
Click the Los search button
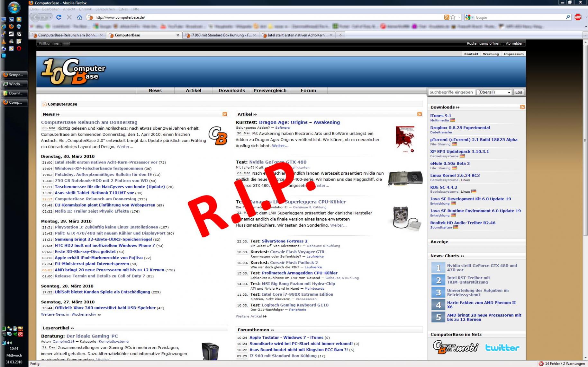(519, 92)
